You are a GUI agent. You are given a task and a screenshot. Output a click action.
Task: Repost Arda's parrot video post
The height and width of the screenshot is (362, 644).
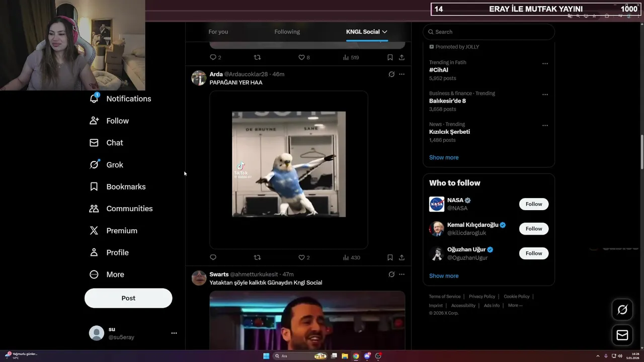257,257
